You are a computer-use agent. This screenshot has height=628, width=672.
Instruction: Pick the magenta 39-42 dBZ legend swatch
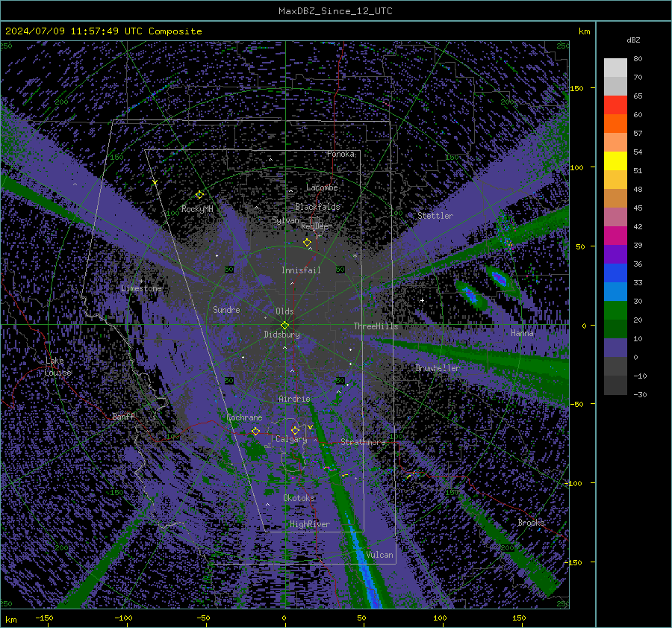pos(615,236)
